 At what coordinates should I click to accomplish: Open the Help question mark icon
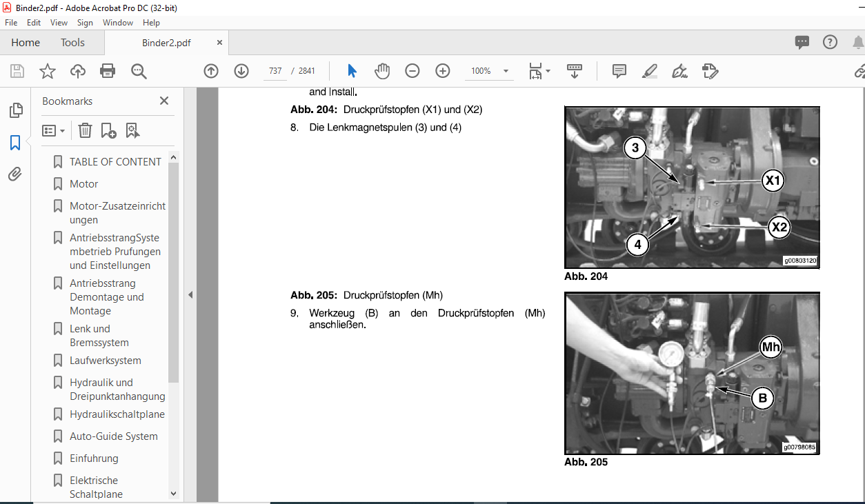click(x=831, y=42)
